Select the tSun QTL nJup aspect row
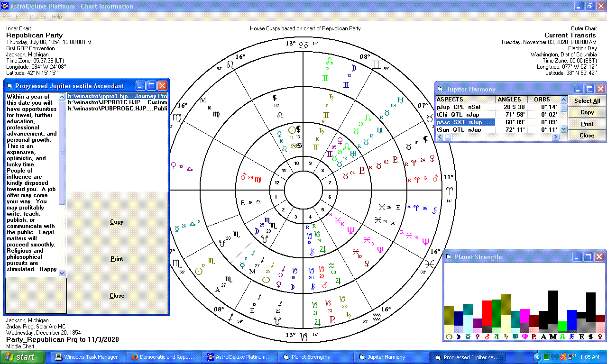The width and height of the screenshot is (607, 364). 498,129
